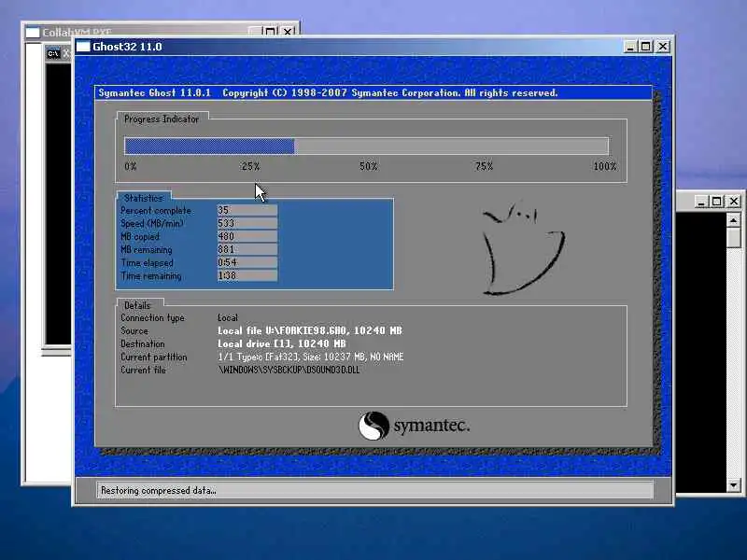
Task: Click the current partition Fat32 info text
Action: (311, 357)
